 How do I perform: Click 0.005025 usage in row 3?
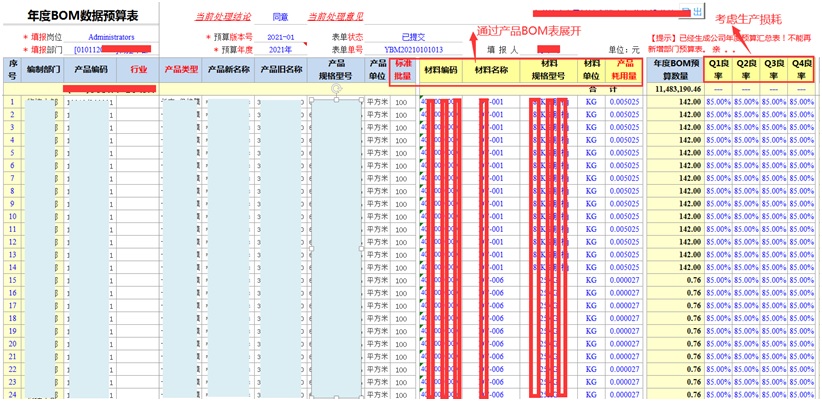(625, 127)
